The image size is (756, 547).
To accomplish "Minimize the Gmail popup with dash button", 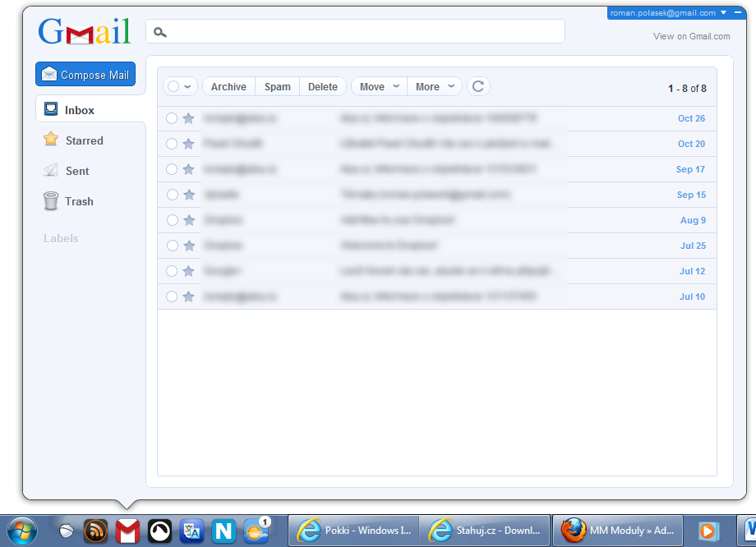I will click(738, 12).
